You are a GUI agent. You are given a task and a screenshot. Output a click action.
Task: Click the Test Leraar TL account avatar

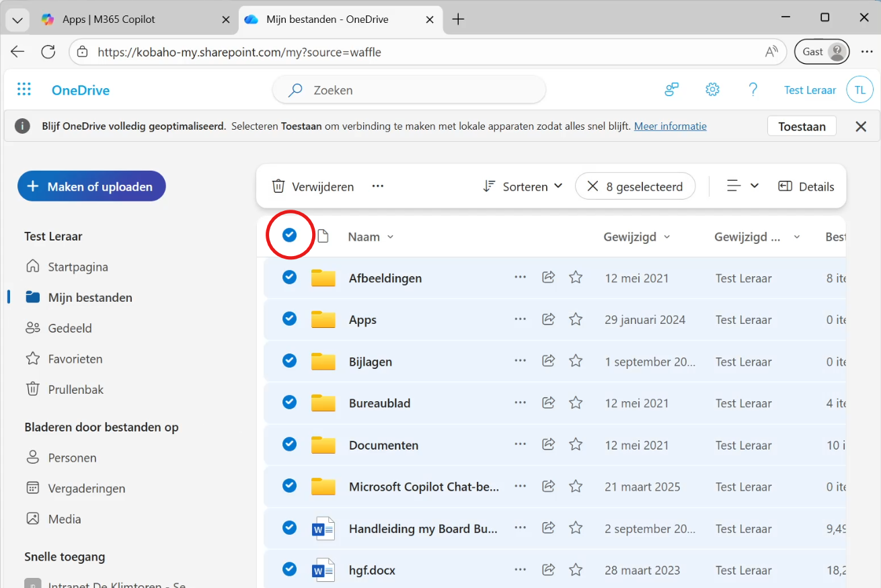click(x=859, y=90)
